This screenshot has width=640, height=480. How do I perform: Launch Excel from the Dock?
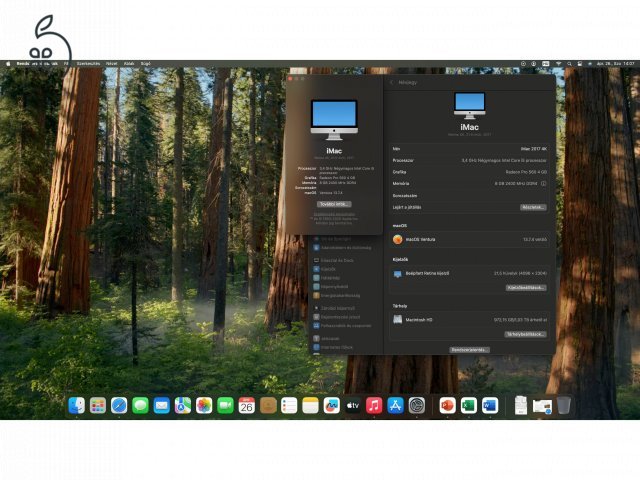[x=469, y=406]
